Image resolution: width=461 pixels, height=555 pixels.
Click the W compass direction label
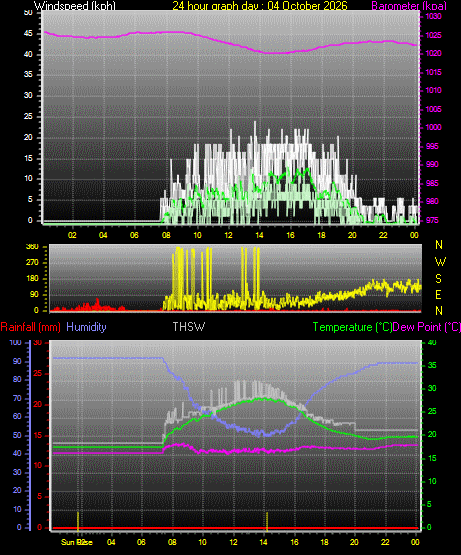tap(440, 262)
